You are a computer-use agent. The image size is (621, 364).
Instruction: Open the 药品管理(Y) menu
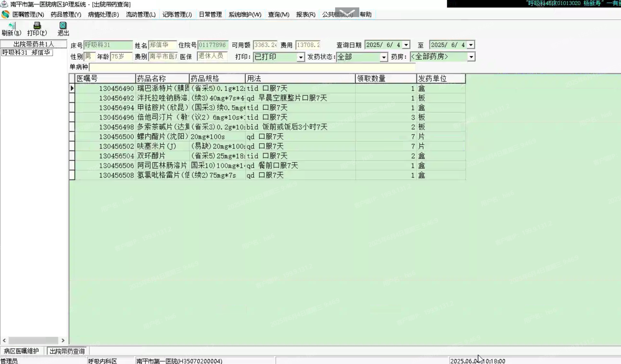(x=66, y=14)
